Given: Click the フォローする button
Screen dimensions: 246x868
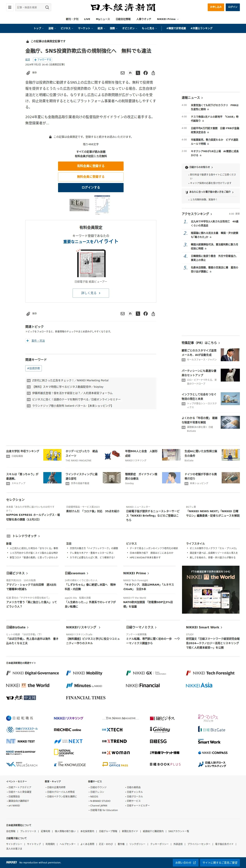Looking at the screenshot, I should 42,60.
